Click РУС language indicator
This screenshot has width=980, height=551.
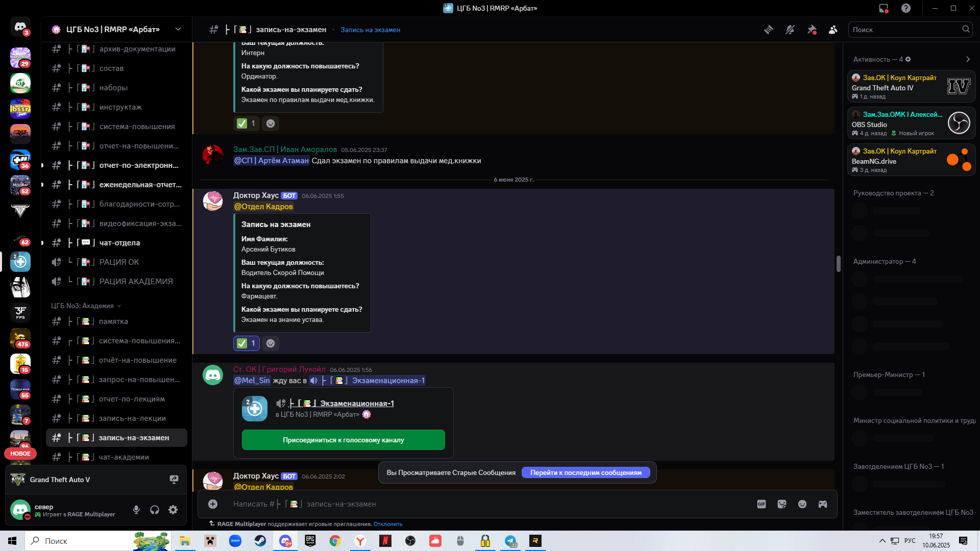click(x=910, y=541)
